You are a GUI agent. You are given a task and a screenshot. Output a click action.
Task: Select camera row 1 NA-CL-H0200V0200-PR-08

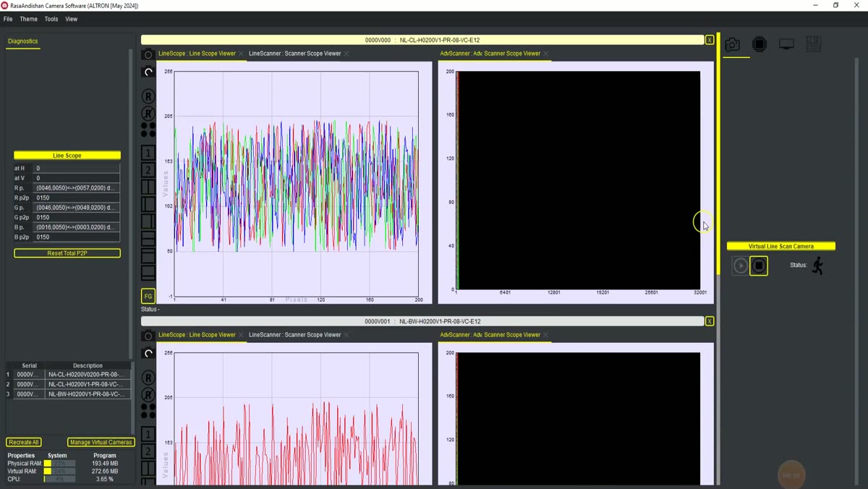[x=69, y=375]
